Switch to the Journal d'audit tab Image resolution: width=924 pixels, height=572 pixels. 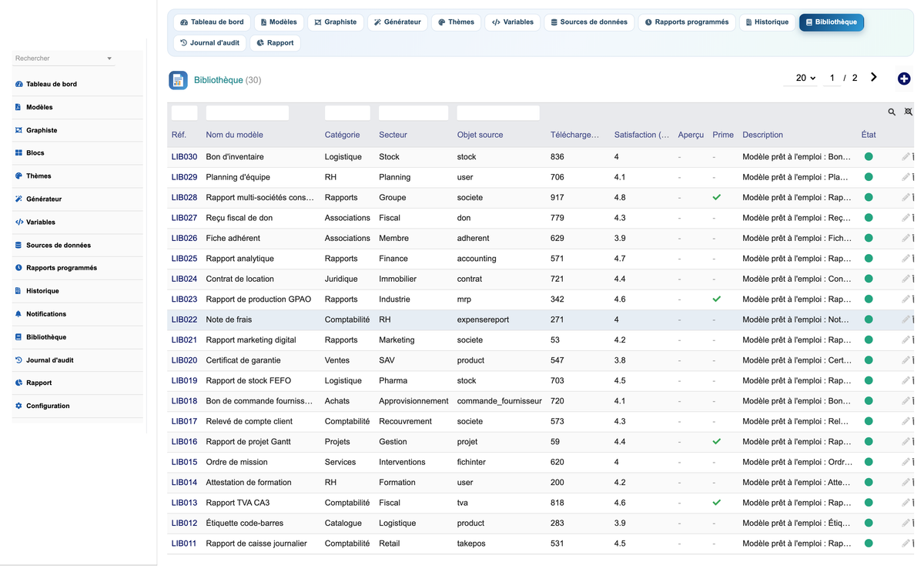point(209,43)
